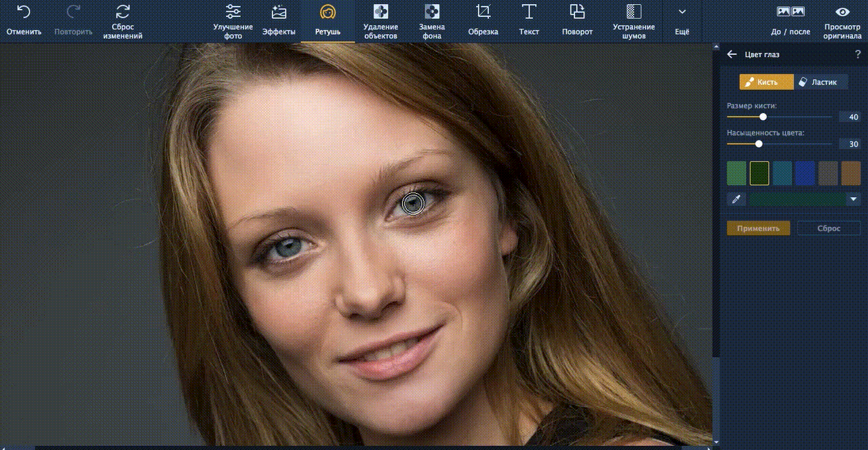The image size is (868, 450).
Task: Click the Отменить undo icon
Action: coord(24,12)
